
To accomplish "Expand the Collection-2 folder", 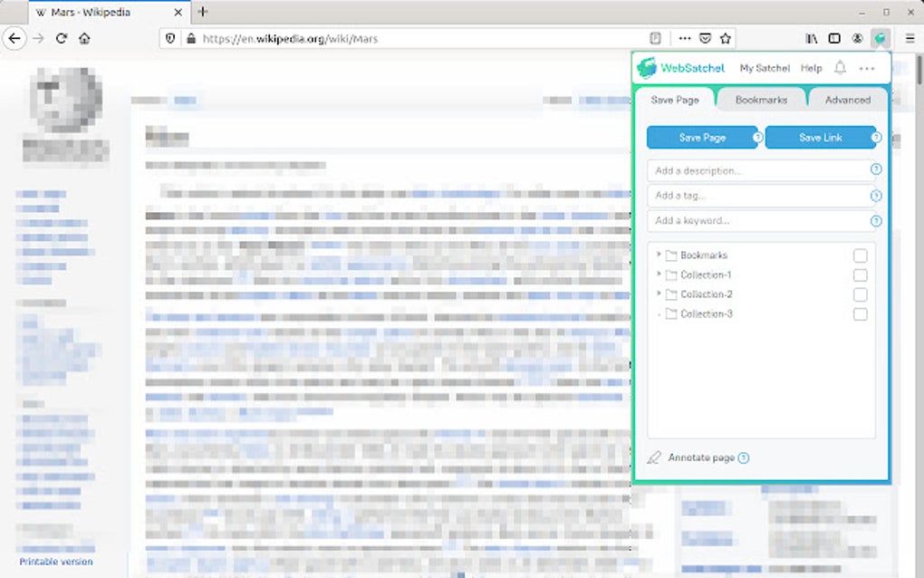I will pos(658,294).
